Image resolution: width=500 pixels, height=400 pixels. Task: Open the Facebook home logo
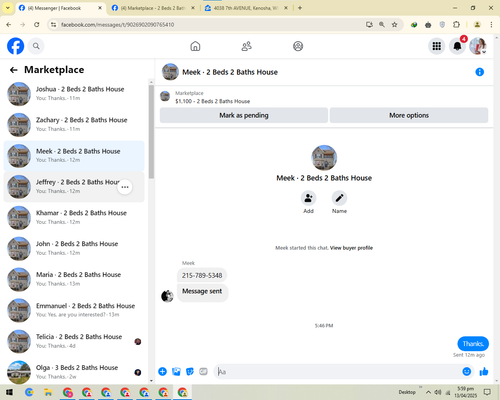16,46
